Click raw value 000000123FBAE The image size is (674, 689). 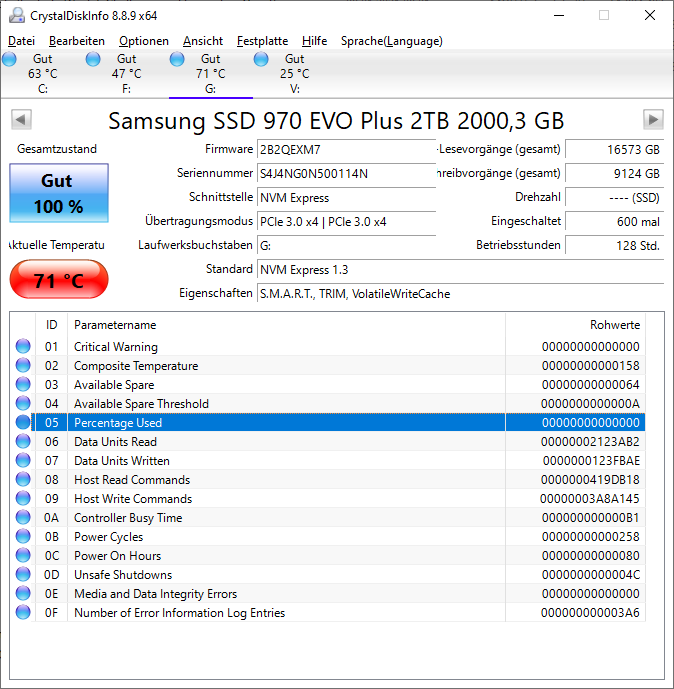click(591, 461)
